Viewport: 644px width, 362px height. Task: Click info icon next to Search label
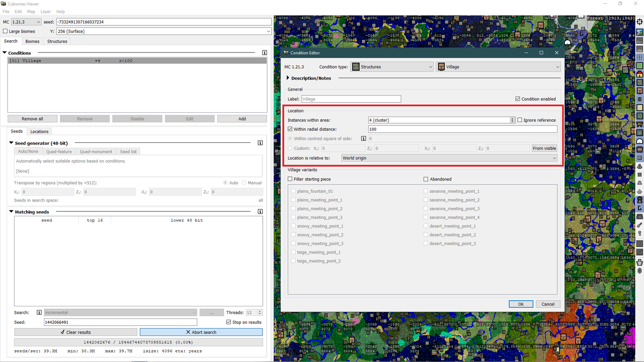click(39, 313)
